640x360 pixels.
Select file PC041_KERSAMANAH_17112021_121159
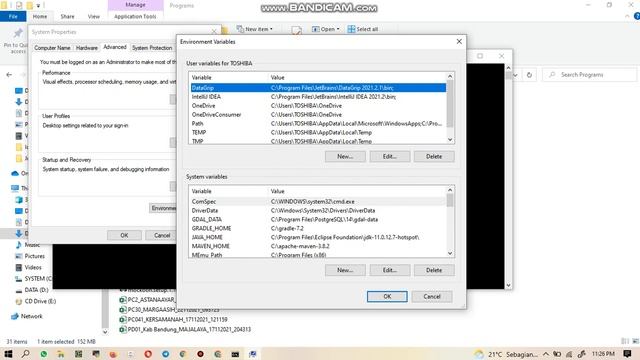173,319
